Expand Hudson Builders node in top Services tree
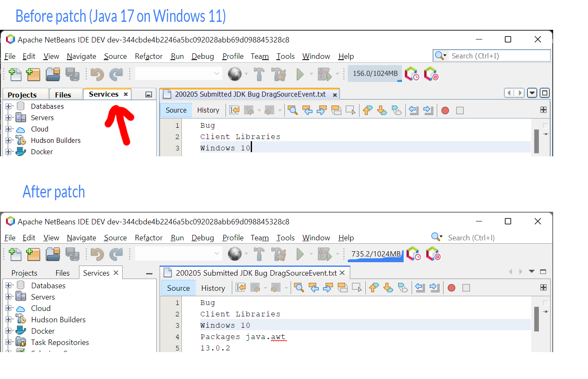 click(8, 140)
